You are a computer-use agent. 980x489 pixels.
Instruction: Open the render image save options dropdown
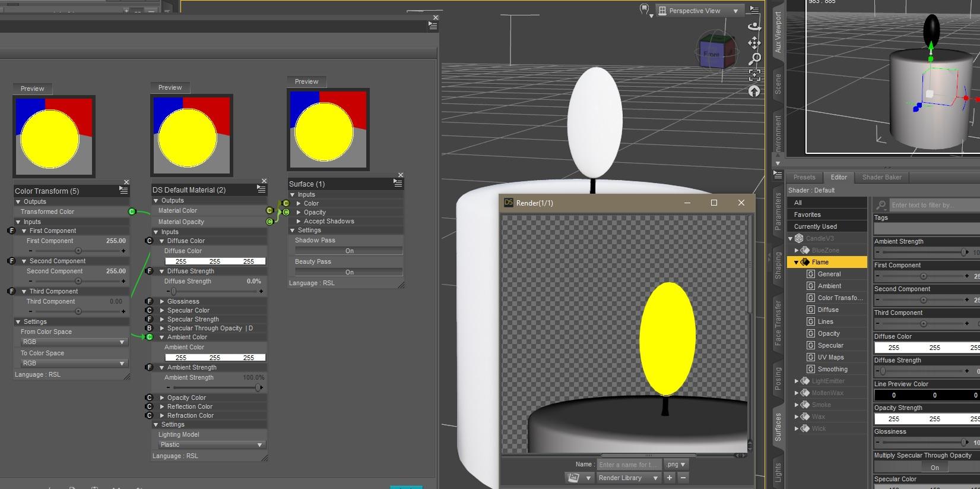point(579,478)
